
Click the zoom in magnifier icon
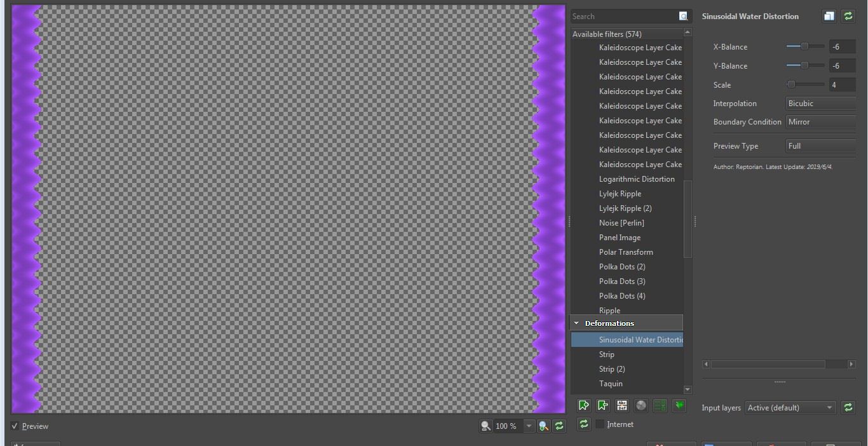pos(544,426)
